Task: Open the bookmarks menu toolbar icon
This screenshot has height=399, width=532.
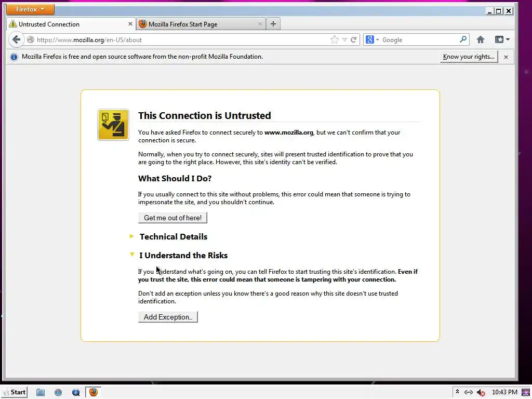Action: 502,39
